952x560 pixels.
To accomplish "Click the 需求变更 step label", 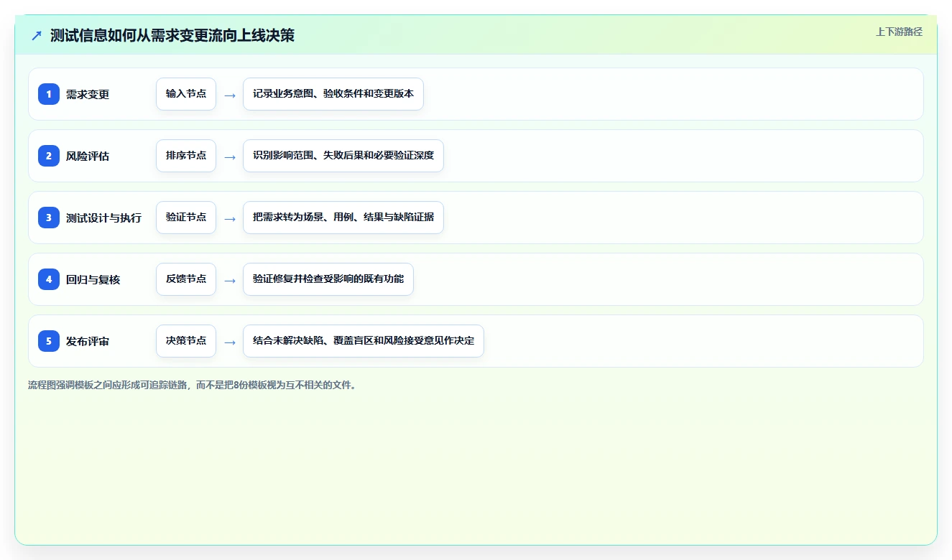I will [x=88, y=94].
